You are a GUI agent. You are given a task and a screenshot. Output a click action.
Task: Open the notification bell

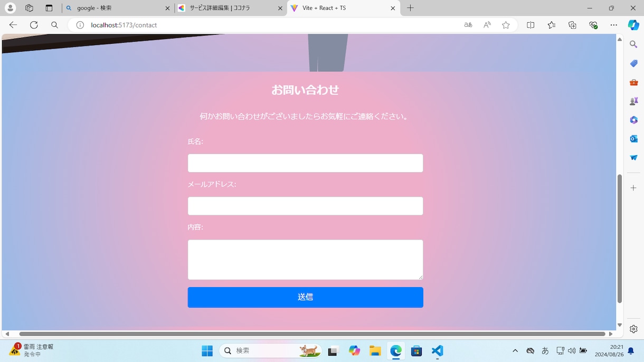(631, 351)
